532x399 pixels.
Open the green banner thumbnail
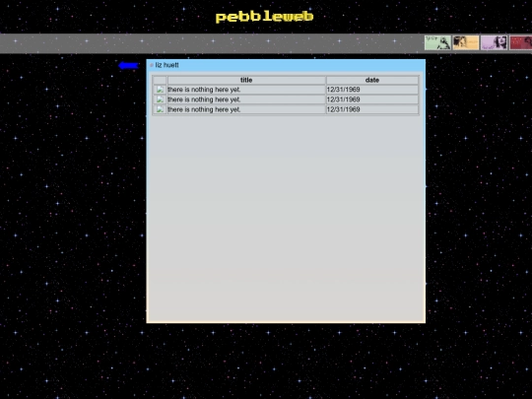[x=437, y=42]
